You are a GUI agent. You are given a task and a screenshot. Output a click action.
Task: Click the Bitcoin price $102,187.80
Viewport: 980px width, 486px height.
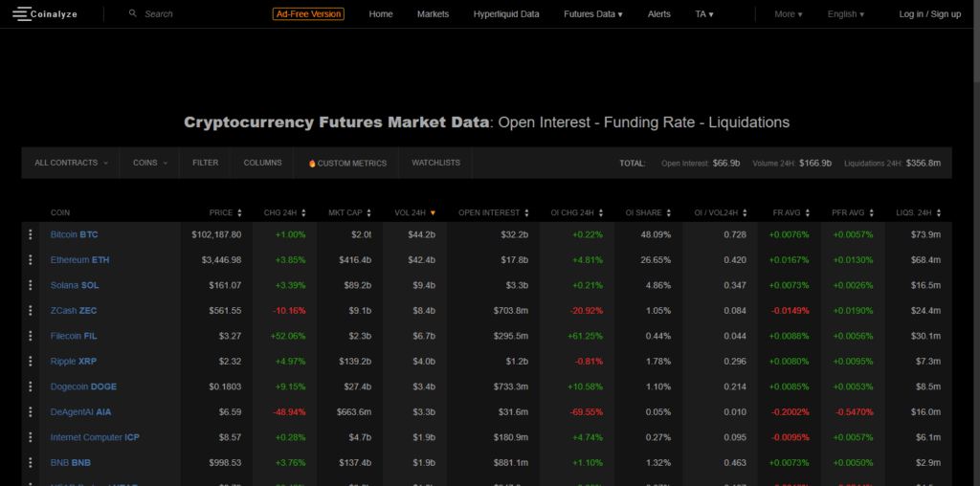coord(216,235)
